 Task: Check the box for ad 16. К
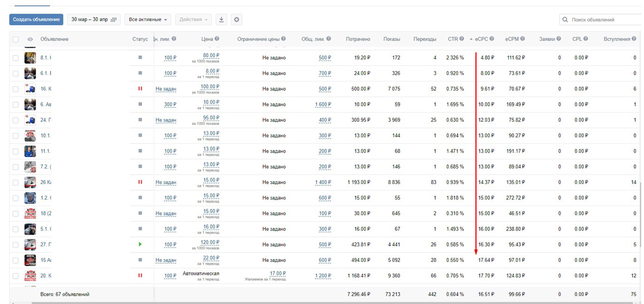coord(15,89)
